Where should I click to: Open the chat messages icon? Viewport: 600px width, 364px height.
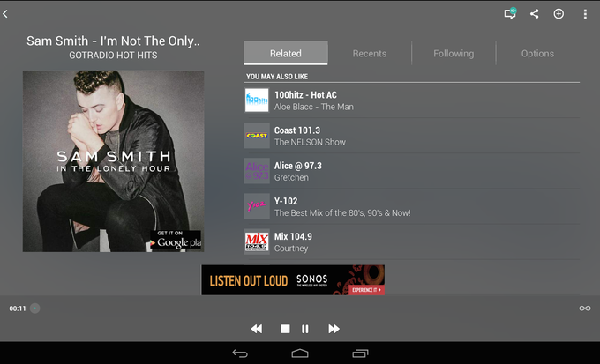(x=510, y=14)
